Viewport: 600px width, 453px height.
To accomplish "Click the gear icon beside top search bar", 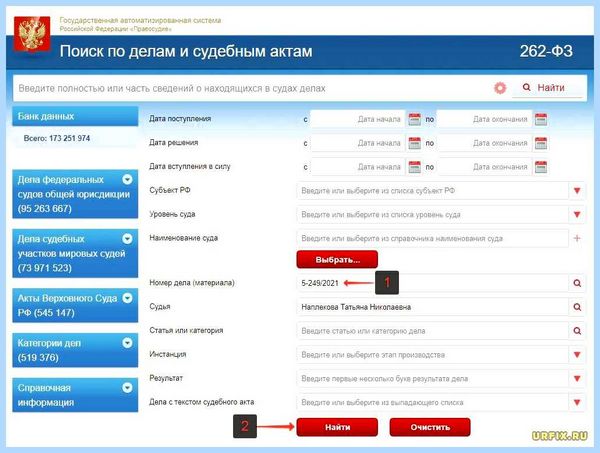I will click(500, 88).
